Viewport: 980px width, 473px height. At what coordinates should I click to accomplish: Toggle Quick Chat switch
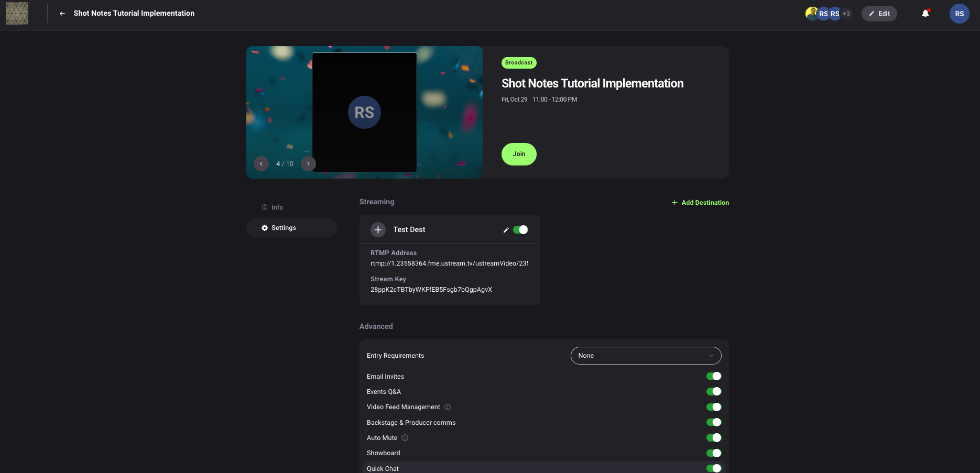click(714, 468)
